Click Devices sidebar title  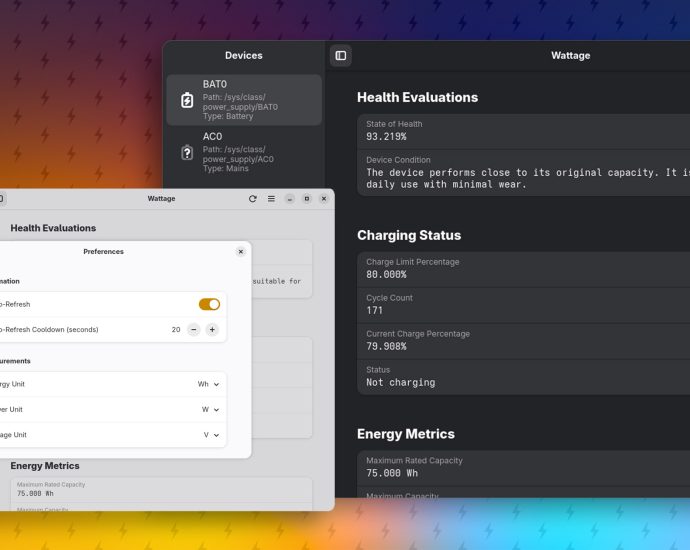tap(244, 55)
